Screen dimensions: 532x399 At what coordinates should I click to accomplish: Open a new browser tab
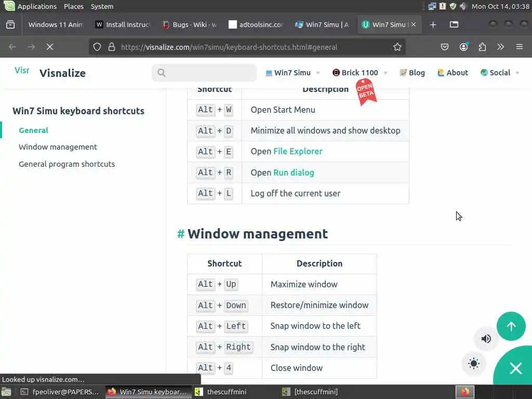coord(433,24)
